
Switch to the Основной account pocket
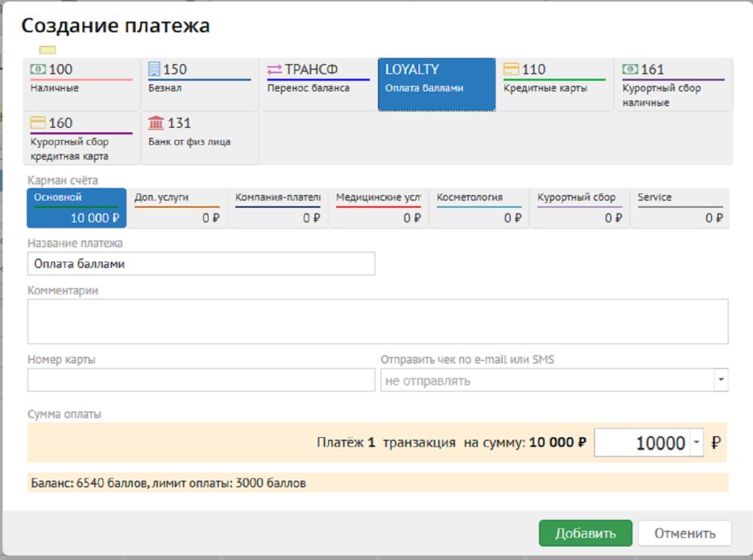point(76,208)
